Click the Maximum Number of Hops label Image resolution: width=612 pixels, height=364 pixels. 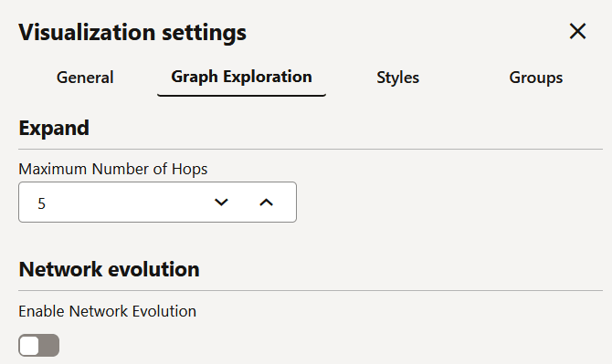(113, 169)
